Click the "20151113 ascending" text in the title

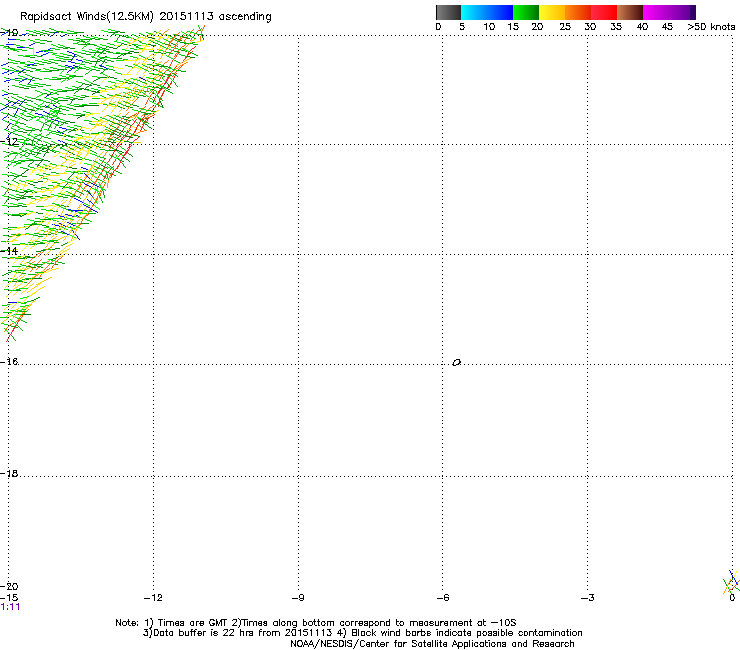215,17
